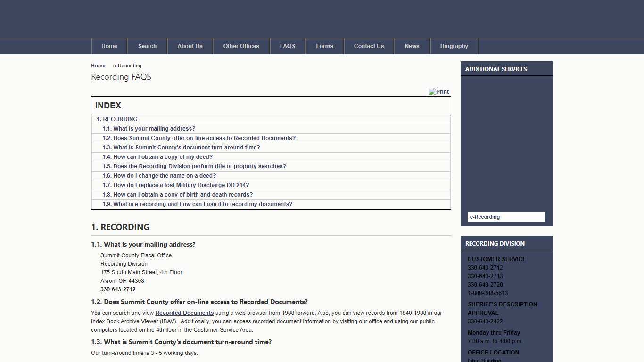Select 'How can I obtain a copy of my deed?'
This screenshot has width=644, height=362.
point(158,156)
